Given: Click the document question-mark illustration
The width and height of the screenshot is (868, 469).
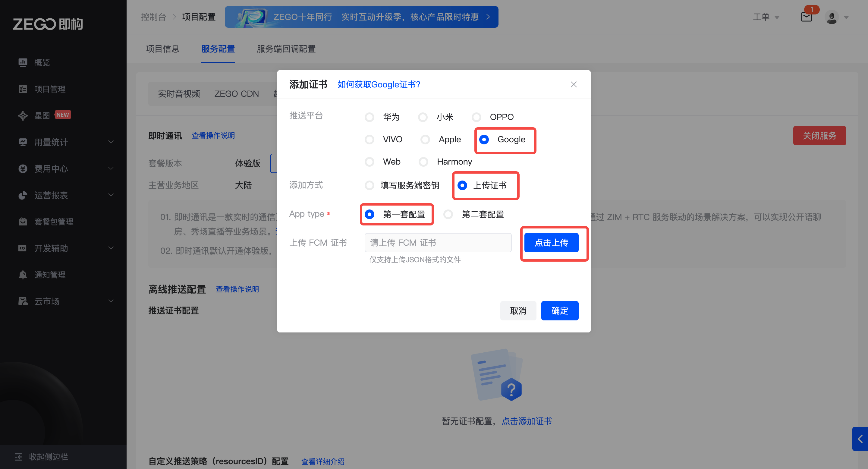Looking at the screenshot, I should pyautogui.click(x=497, y=374).
